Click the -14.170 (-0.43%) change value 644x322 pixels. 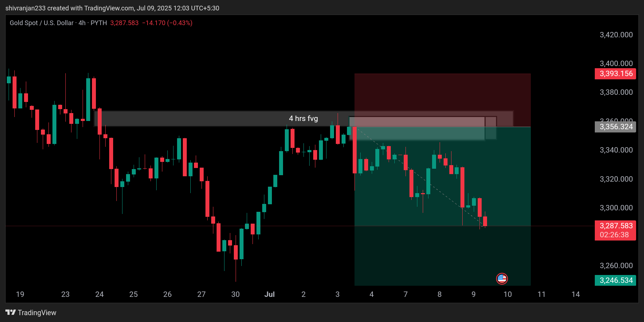pyautogui.click(x=167, y=23)
